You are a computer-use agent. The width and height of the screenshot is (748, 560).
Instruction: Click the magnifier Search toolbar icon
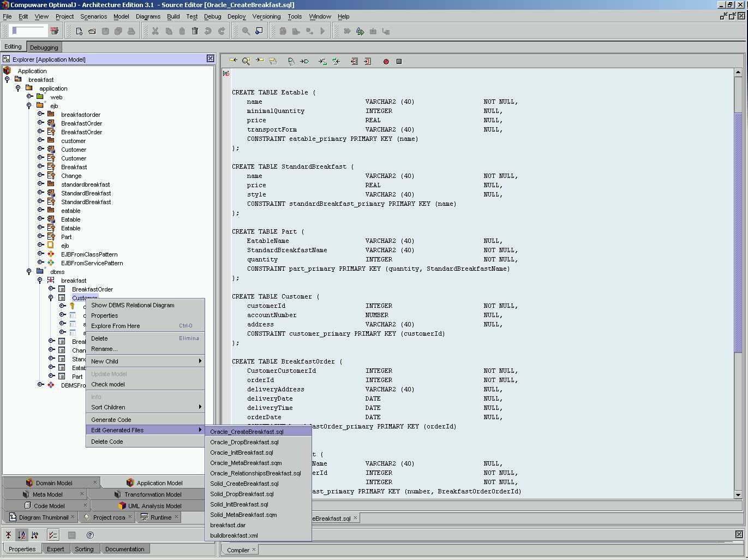(x=246, y=31)
